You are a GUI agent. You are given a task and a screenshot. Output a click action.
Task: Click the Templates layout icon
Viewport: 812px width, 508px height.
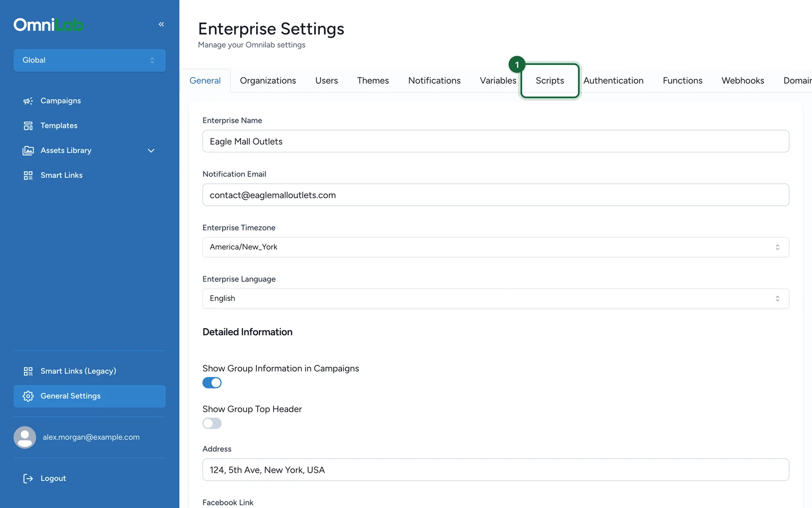click(28, 126)
